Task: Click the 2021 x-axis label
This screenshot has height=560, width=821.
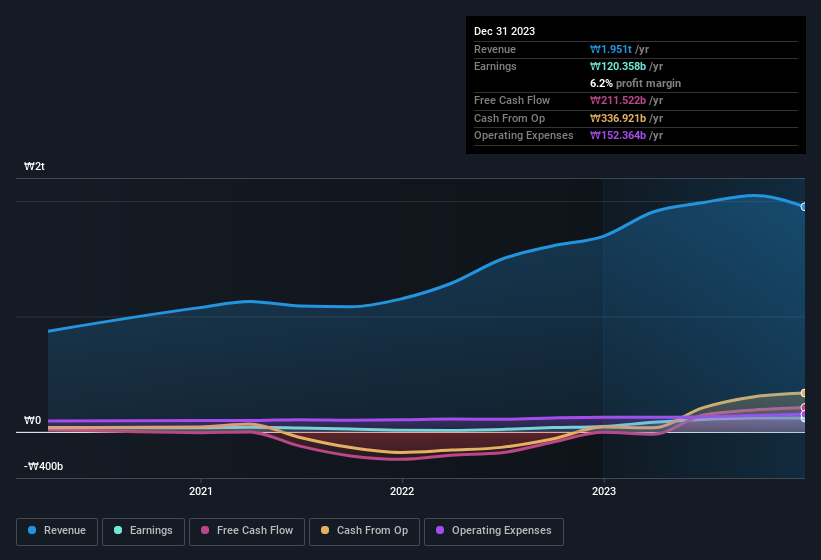Action: (201, 491)
